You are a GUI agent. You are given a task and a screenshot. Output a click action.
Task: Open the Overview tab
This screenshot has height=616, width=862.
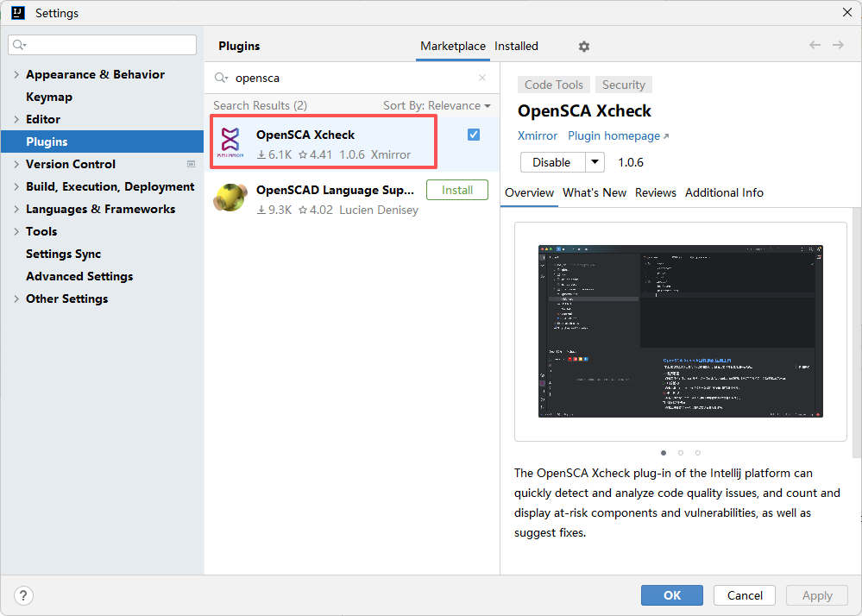[x=530, y=193]
